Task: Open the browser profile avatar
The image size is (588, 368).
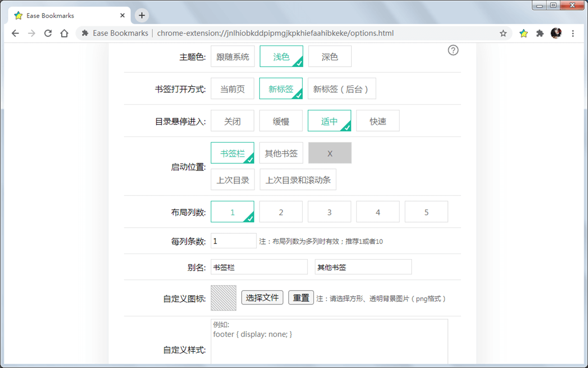Action: [x=556, y=33]
